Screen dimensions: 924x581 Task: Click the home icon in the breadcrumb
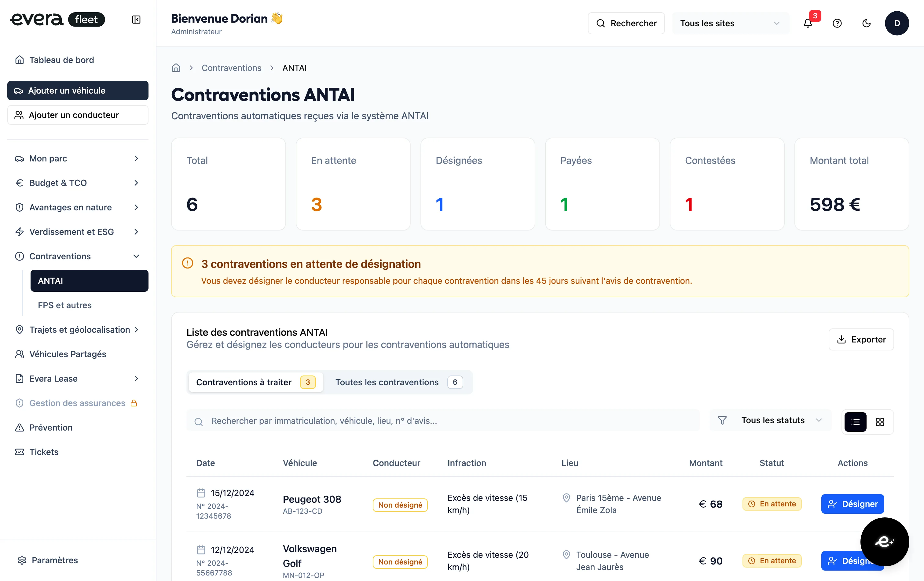pos(176,68)
